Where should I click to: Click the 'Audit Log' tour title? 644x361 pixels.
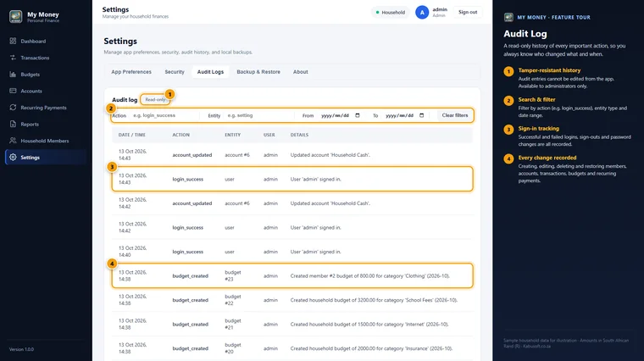525,34
